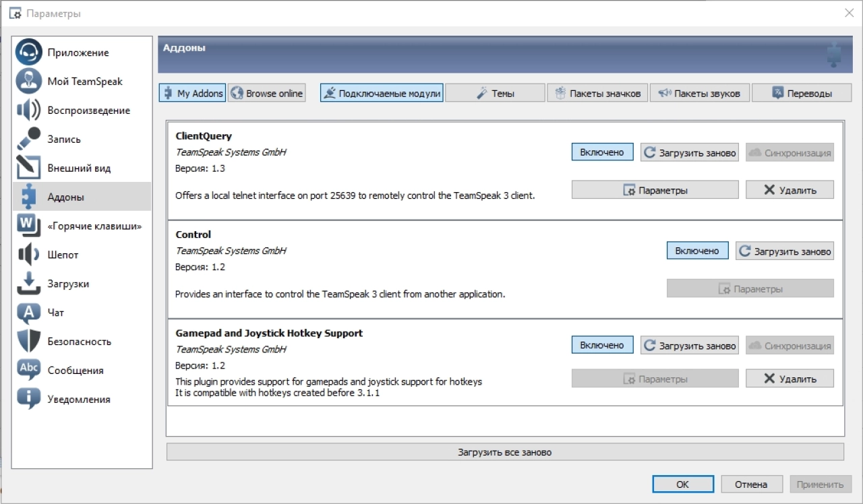Click the Версия: 1.3 text
Viewport: 863px width, 504px height.
(x=200, y=168)
